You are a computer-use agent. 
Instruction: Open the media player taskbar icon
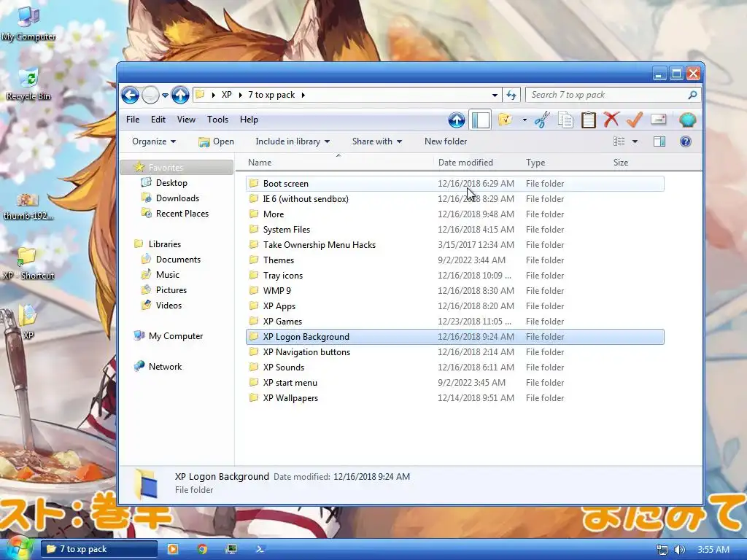(x=172, y=549)
